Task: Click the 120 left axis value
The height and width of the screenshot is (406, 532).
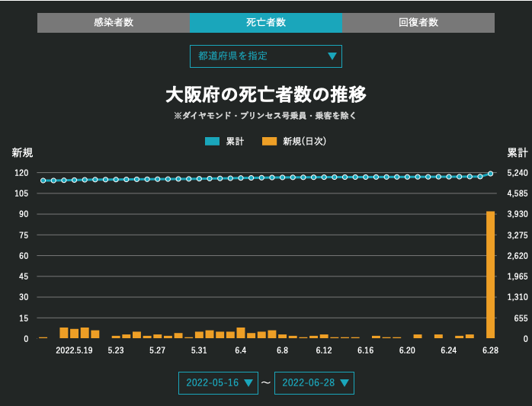Action: click(x=21, y=173)
